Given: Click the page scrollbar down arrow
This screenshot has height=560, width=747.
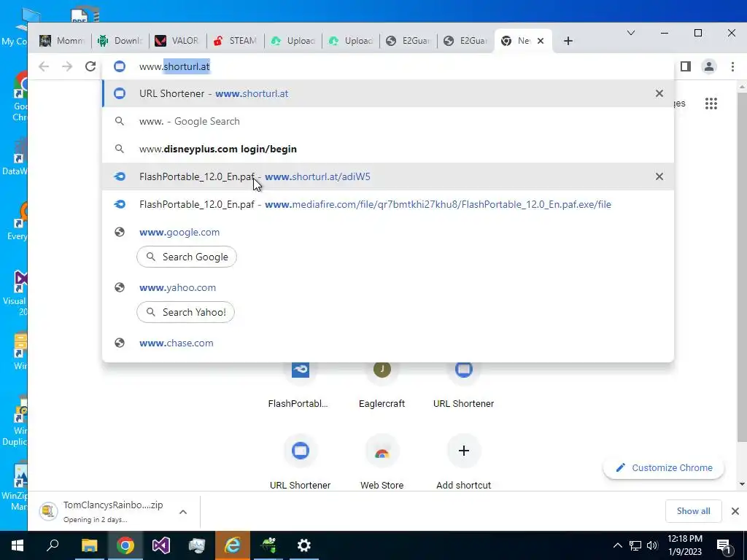Looking at the screenshot, I should (x=742, y=484).
